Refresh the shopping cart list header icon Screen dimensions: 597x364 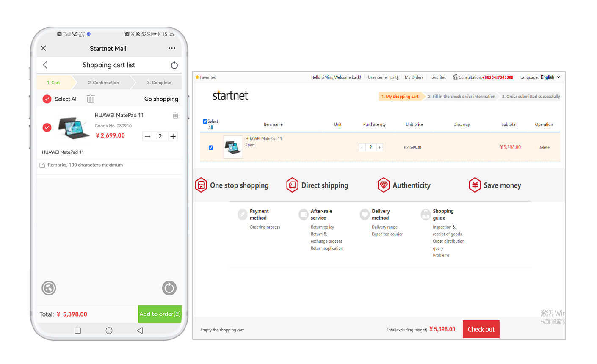point(174,65)
